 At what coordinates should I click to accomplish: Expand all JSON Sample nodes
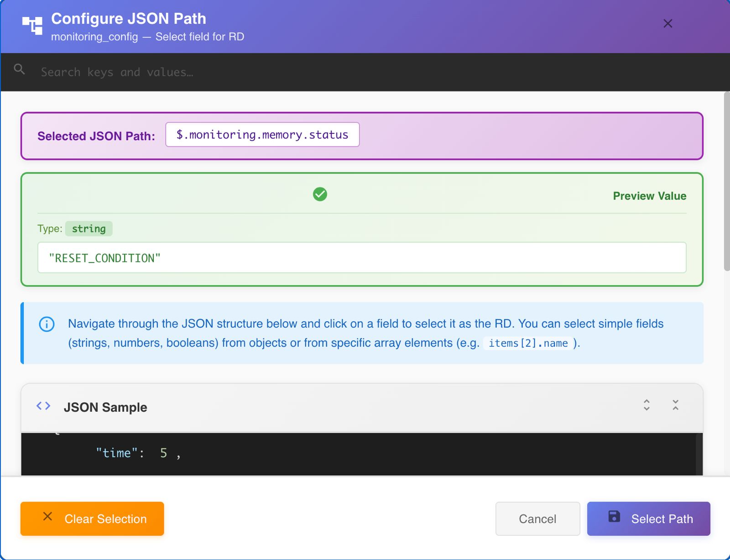647,405
